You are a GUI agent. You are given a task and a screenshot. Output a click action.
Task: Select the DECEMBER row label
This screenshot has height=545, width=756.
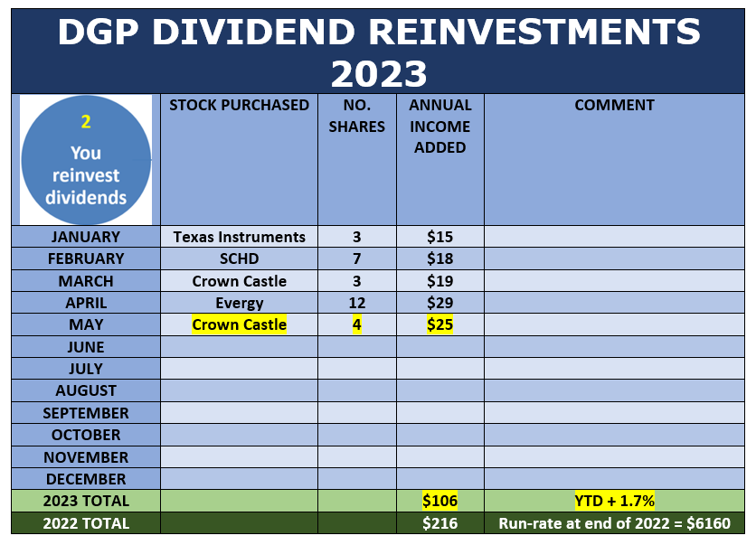(x=86, y=479)
